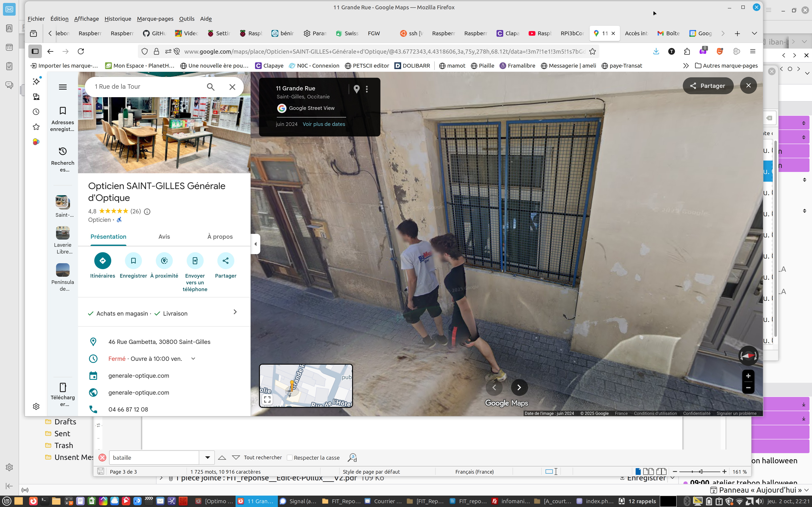Open the Marque-pages menu
Screen dimensions: 812x507
155,19
